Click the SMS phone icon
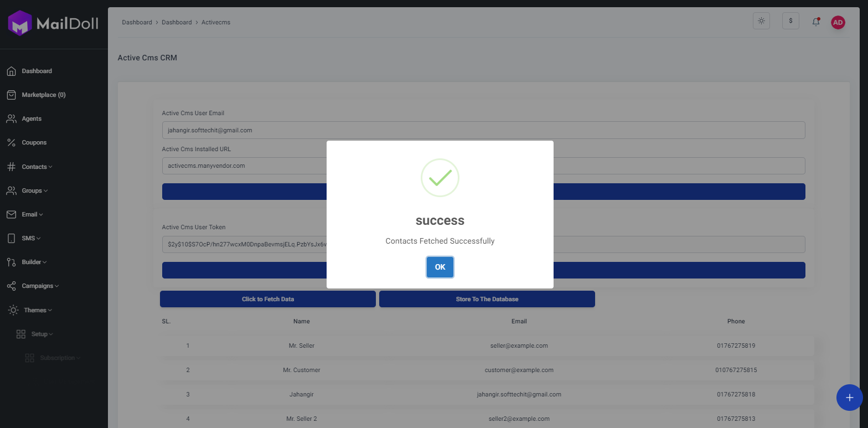 coord(11,238)
